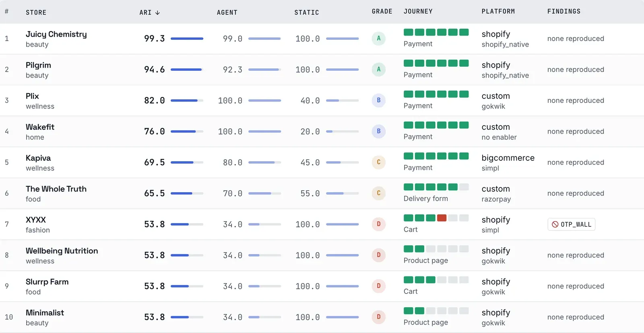Sort by the GRADE column header
Screen dimensions: 644x333
tap(382, 11)
